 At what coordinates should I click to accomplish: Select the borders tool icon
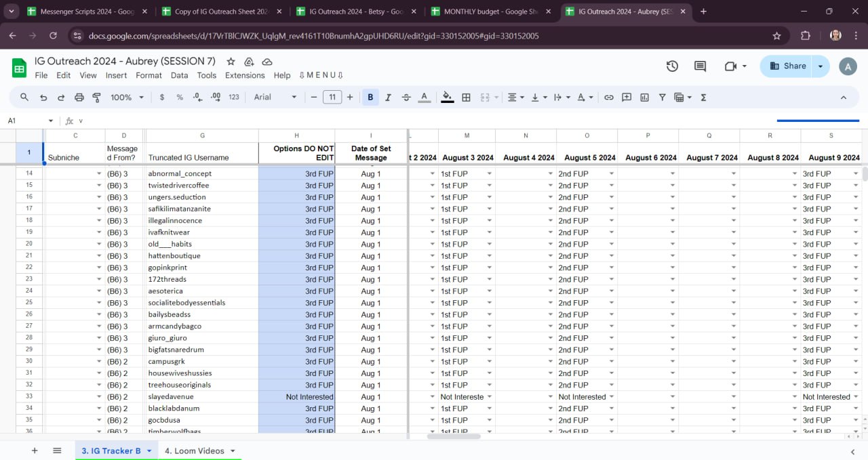(x=466, y=98)
